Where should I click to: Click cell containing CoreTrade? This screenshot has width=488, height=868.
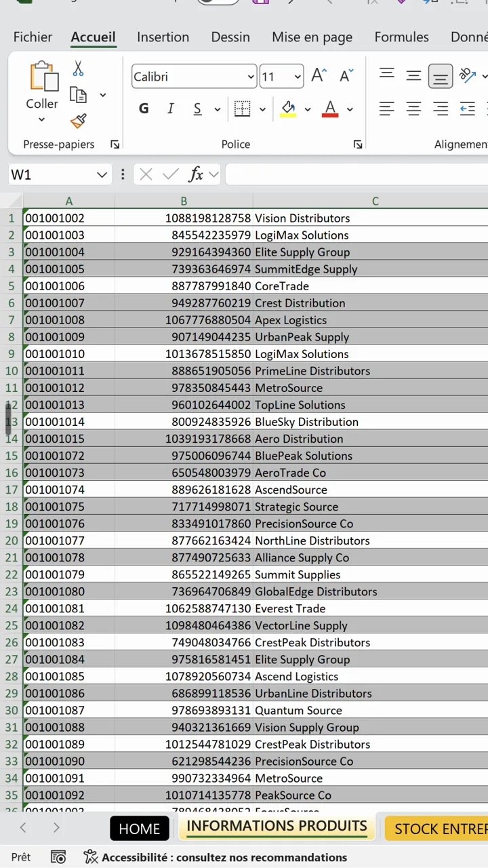coord(370,286)
